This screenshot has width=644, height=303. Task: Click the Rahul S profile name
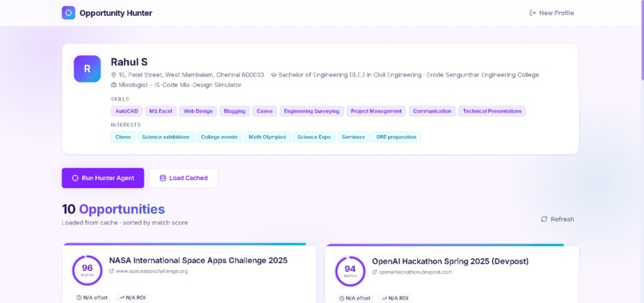point(129,62)
